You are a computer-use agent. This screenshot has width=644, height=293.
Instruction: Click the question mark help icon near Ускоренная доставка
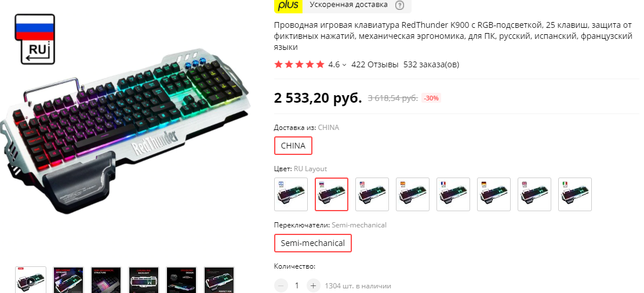399,5
